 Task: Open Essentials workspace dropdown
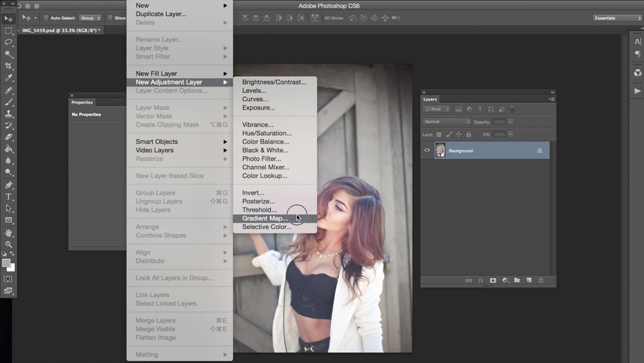pyautogui.click(x=617, y=18)
